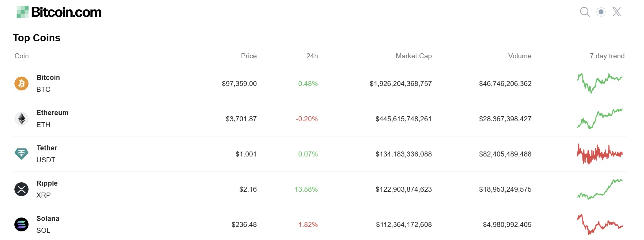644x240 pixels.
Task: Click the Price column header
Action: [249, 56]
